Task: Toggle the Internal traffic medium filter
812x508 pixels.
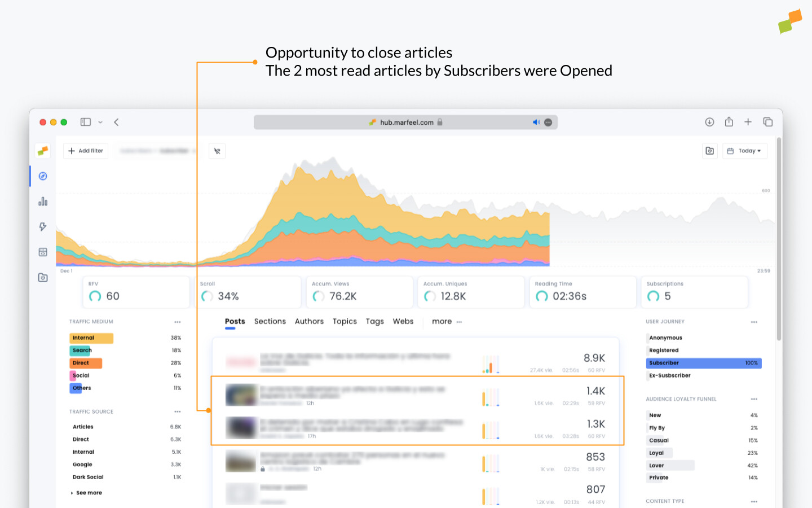Action: click(91, 338)
